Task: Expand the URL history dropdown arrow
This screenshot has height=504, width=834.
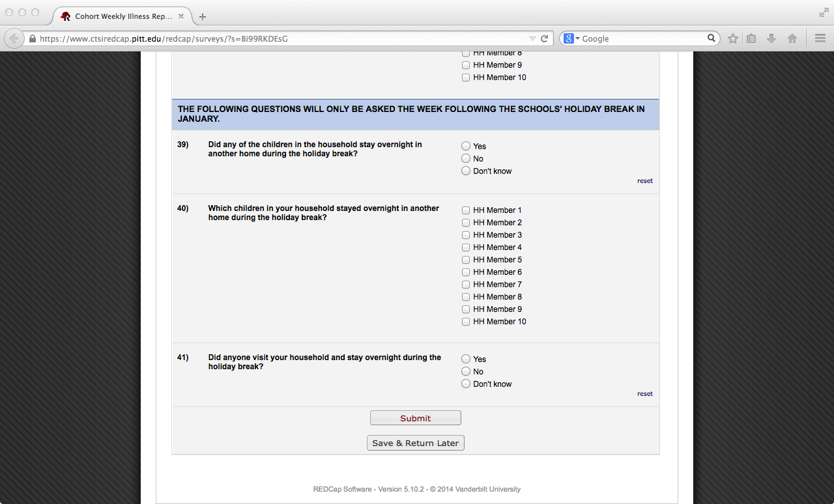Action: pyautogui.click(x=532, y=38)
